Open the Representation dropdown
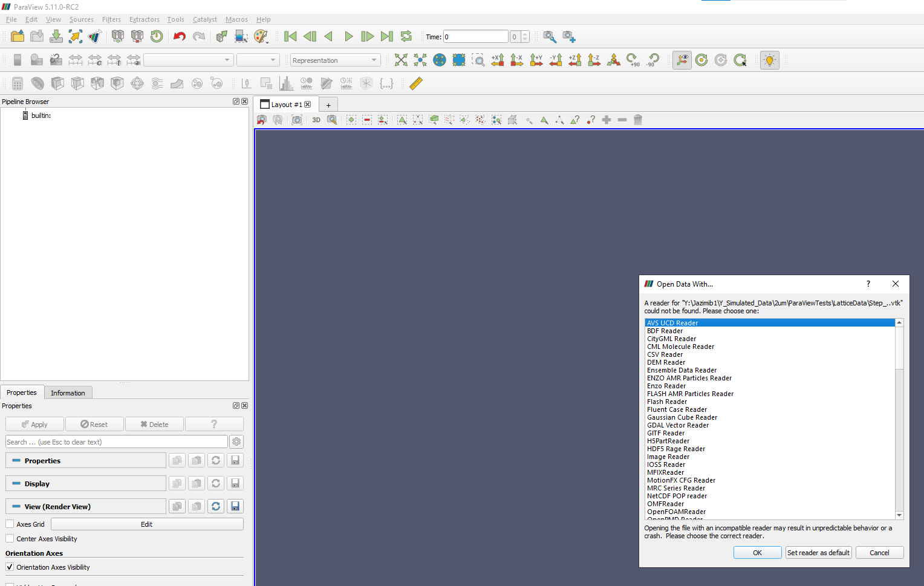This screenshot has height=586, width=924. (x=334, y=60)
